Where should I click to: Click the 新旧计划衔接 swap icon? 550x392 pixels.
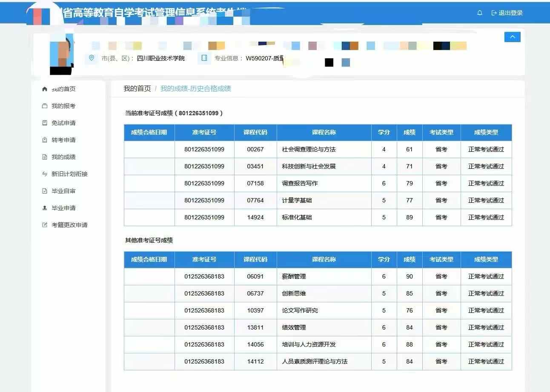point(45,174)
